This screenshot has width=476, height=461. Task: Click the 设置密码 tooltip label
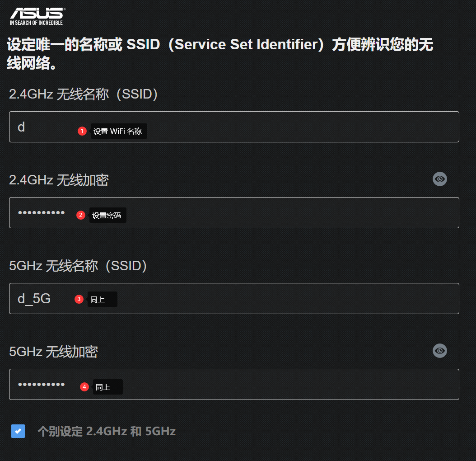point(108,215)
